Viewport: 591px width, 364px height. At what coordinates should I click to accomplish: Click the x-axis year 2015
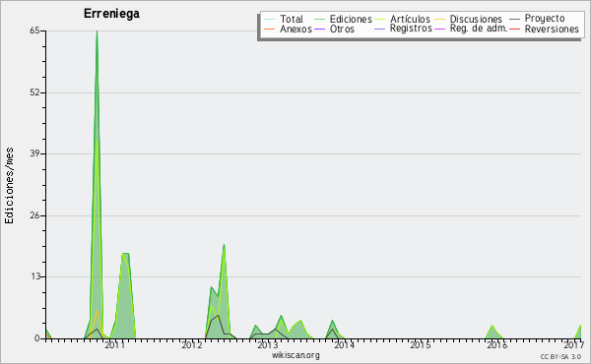point(421,344)
